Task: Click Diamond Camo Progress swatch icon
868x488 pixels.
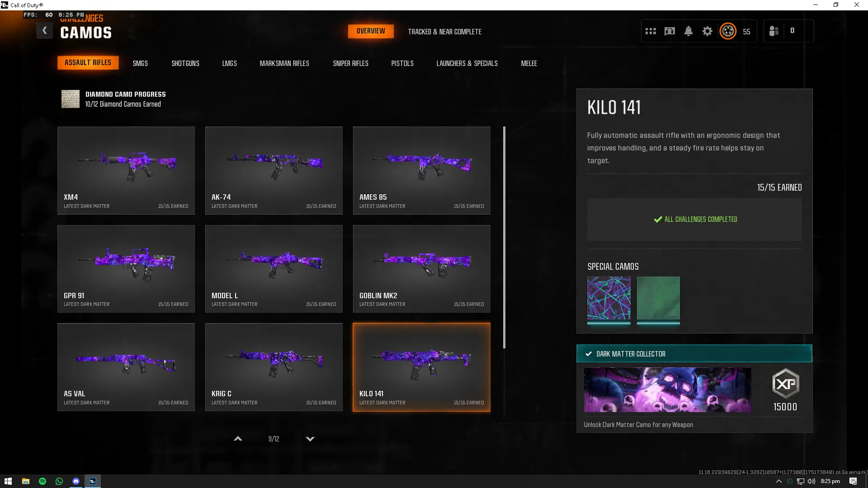Action: (x=71, y=99)
